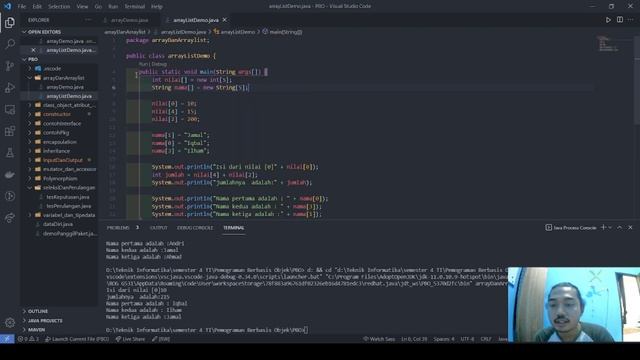This screenshot has height=360, width=640.
Task: Open the Manage gear icon
Action: (10, 322)
